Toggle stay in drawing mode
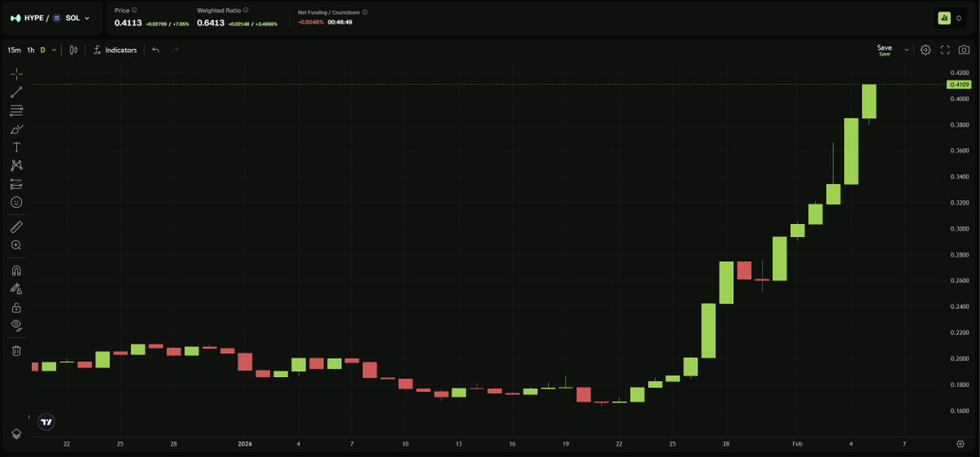The image size is (980, 457). 16,289
